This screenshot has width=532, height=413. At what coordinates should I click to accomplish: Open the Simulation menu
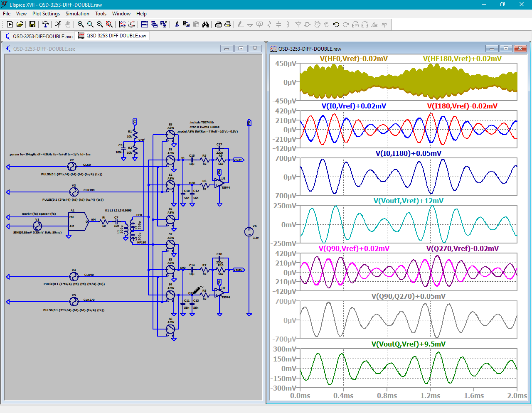77,14
